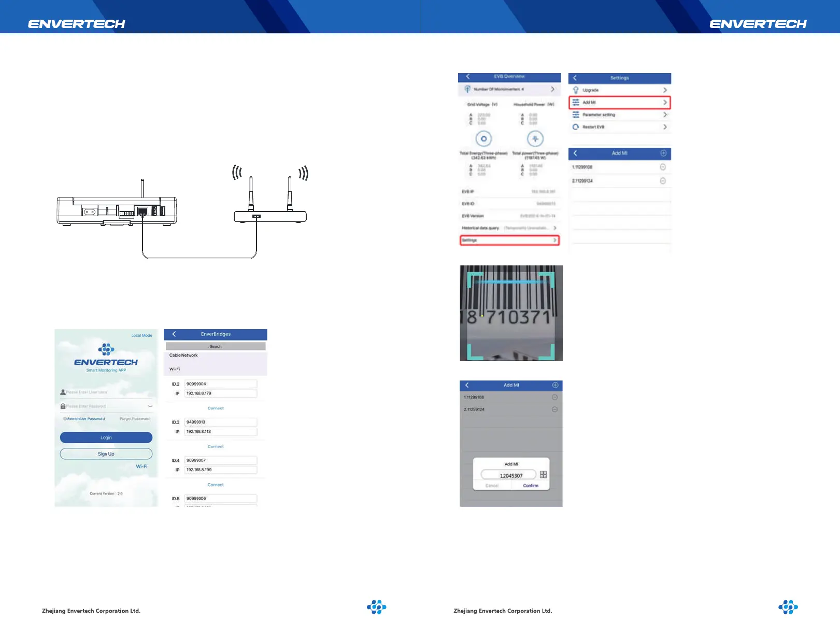Click Connect under ID.2
The height and width of the screenshot is (635, 840).
pyautogui.click(x=216, y=408)
